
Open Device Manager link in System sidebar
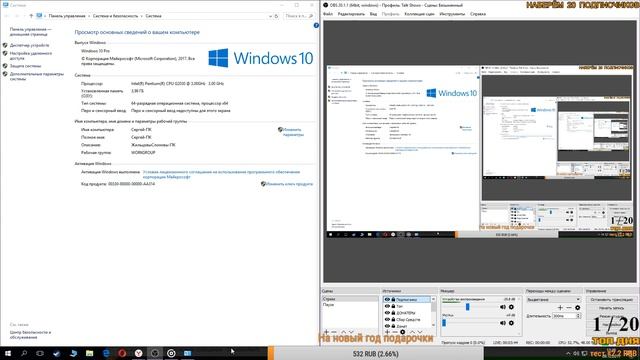[29, 45]
